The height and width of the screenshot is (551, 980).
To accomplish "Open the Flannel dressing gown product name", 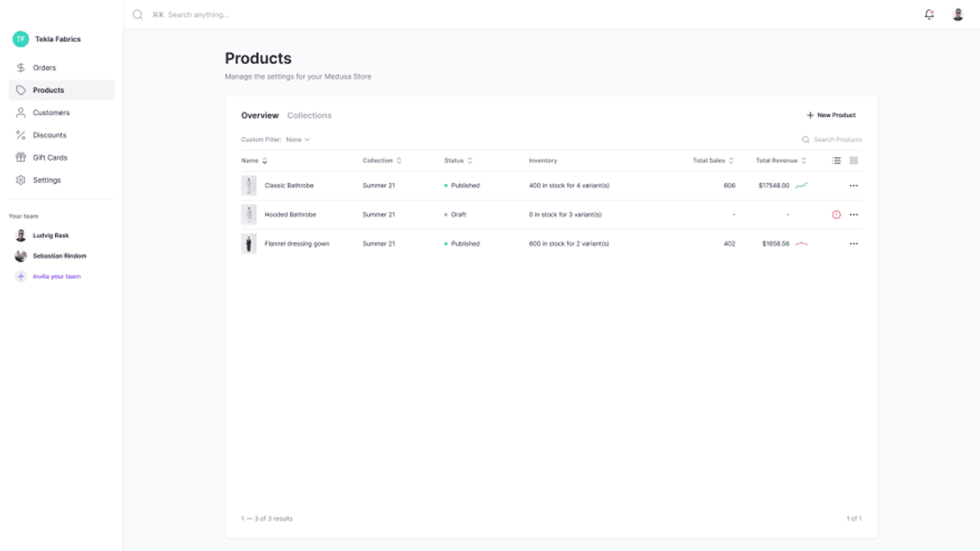I will [x=297, y=244].
